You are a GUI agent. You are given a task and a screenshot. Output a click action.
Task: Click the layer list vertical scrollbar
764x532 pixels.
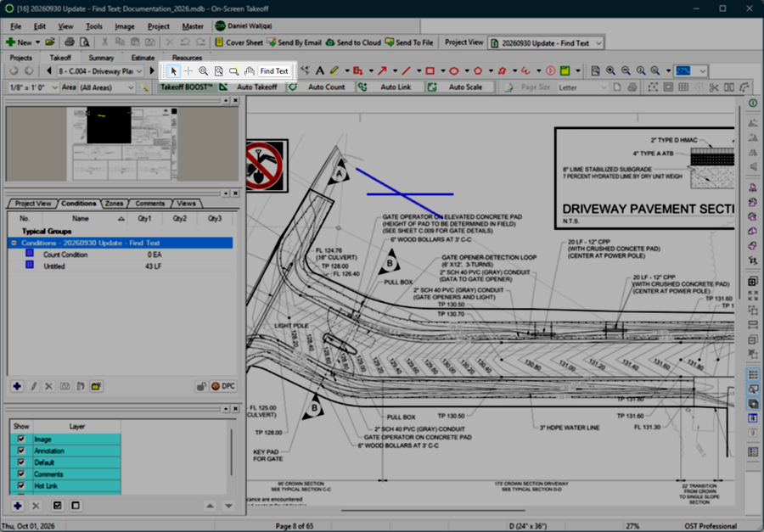tap(232, 453)
